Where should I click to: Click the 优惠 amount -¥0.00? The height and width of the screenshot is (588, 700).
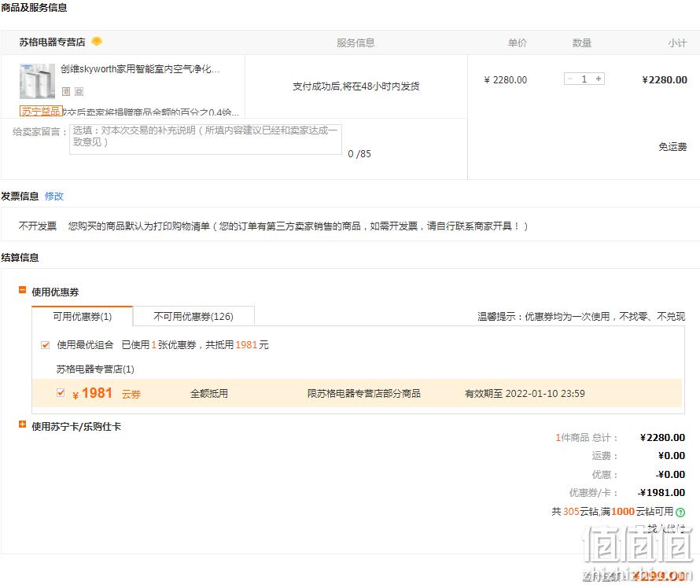(x=671, y=475)
